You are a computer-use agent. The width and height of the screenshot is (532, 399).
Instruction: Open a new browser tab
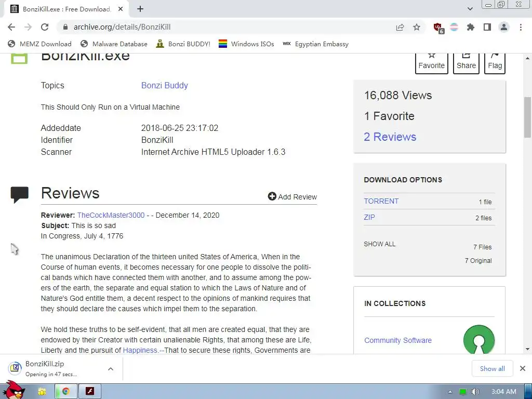140,9
